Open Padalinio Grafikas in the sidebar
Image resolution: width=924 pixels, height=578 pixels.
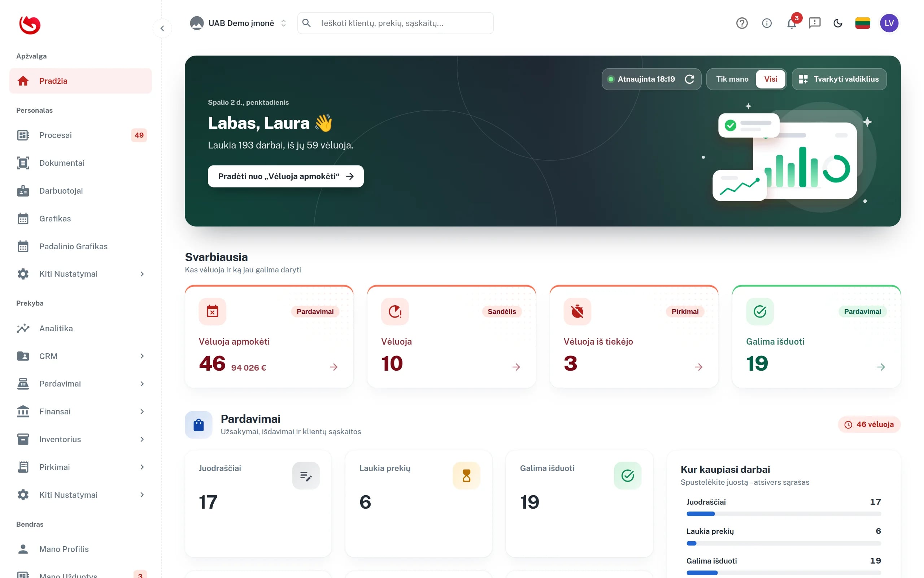80,247
